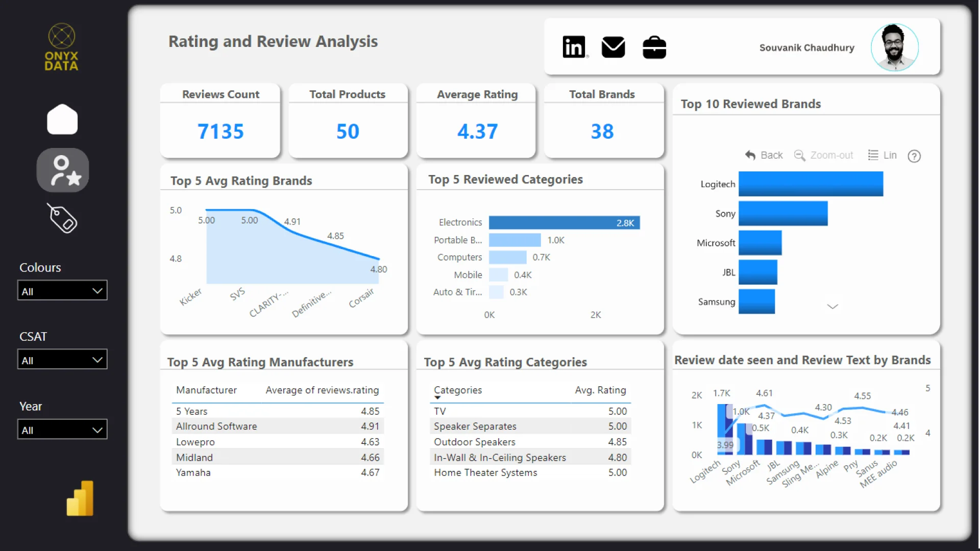The height and width of the screenshot is (551, 980).
Task: Open the Colours dropdown
Action: tap(62, 291)
